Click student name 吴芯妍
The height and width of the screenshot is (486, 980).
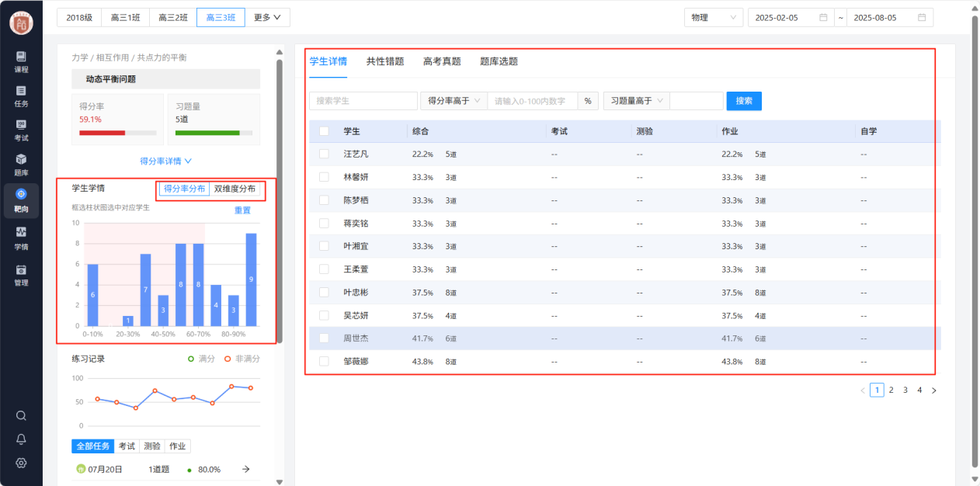click(356, 315)
